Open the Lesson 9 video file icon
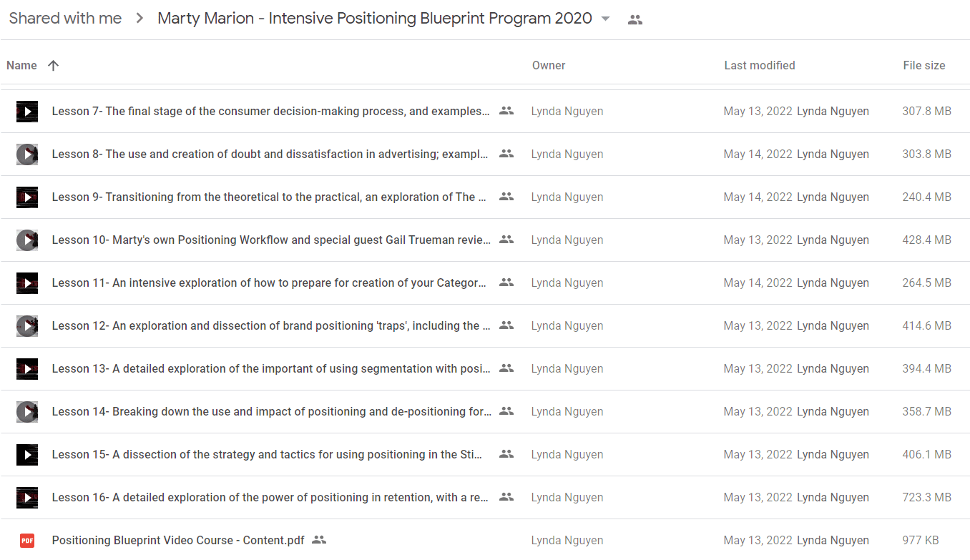 click(27, 197)
